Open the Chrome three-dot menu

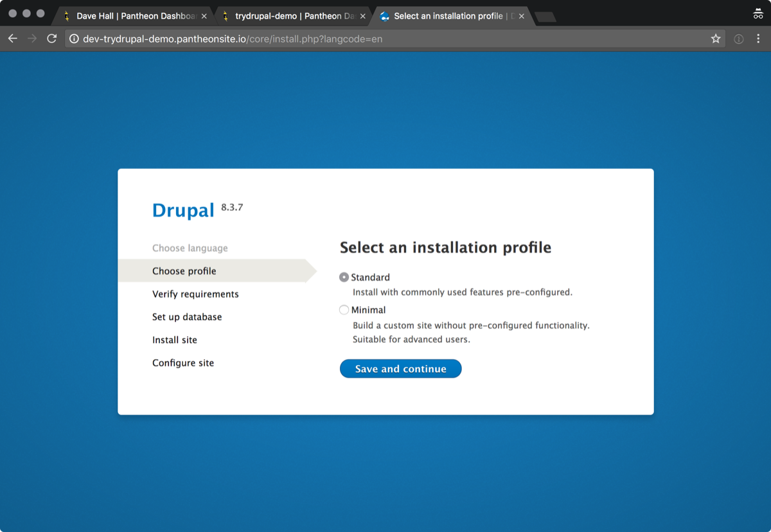(758, 39)
